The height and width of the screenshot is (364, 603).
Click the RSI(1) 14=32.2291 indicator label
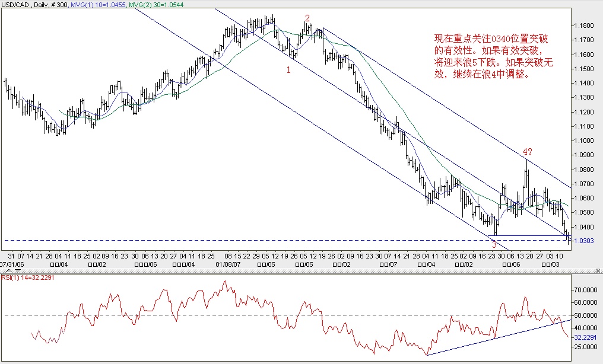[x=28, y=277]
